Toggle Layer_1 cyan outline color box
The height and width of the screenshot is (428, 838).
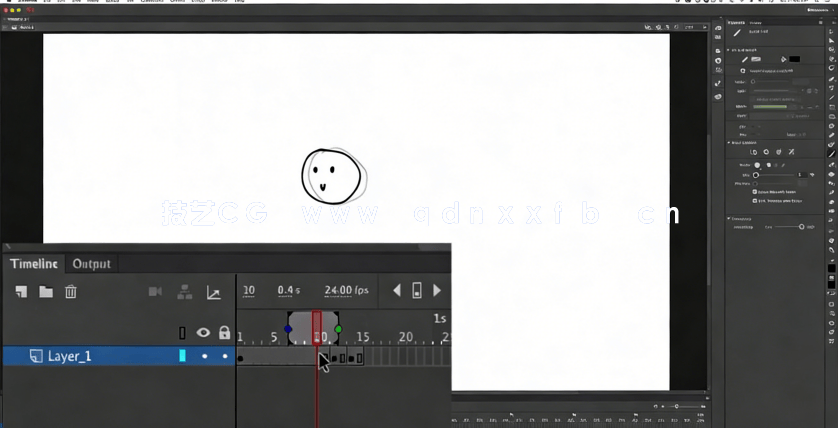182,356
